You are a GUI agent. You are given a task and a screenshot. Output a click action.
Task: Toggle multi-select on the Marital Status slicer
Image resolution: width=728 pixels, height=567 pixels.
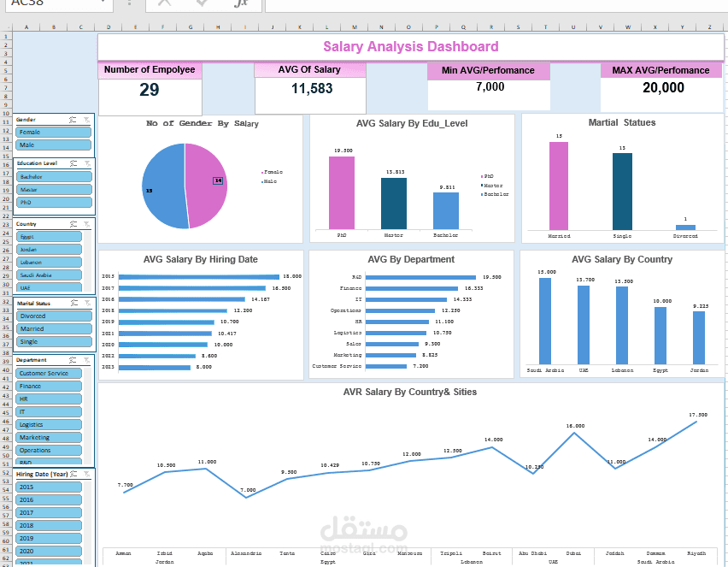(73, 303)
